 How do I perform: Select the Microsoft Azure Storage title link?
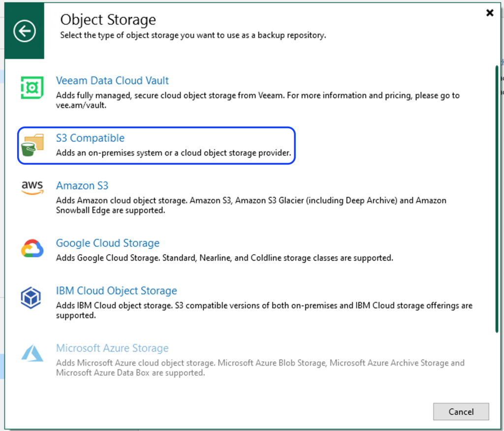click(112, 348)
